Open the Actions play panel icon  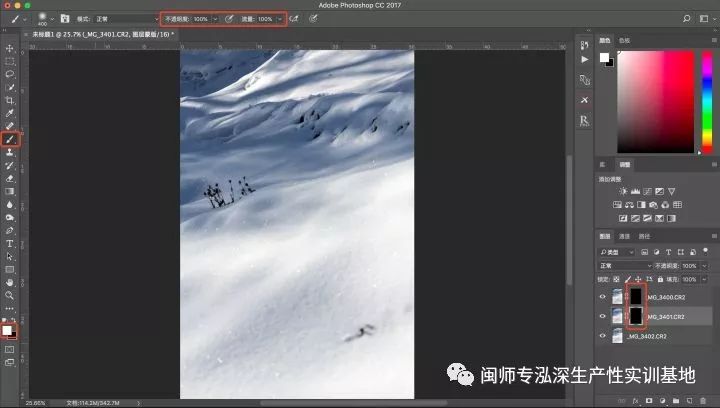pos(584,60)
